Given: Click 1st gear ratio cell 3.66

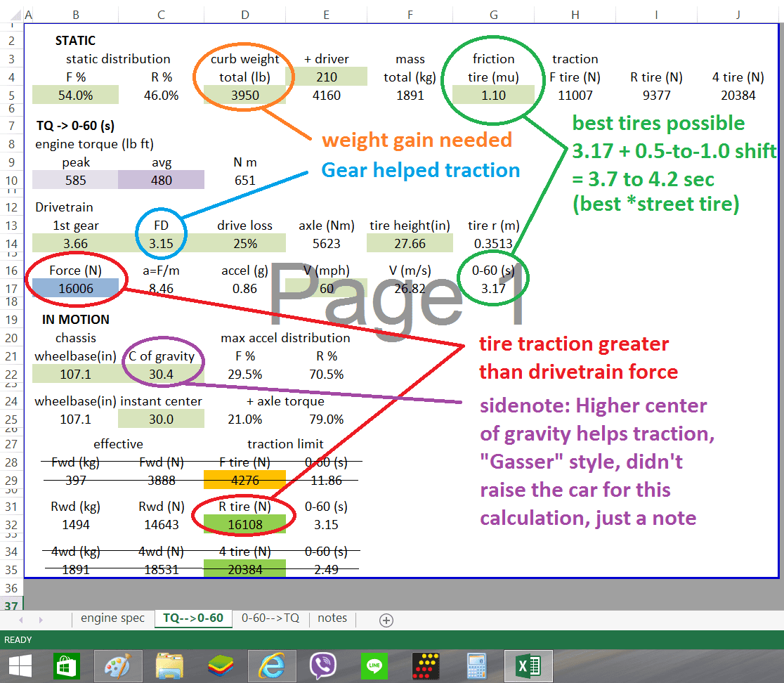Looking at the screenshot, I should pos(75,244).
